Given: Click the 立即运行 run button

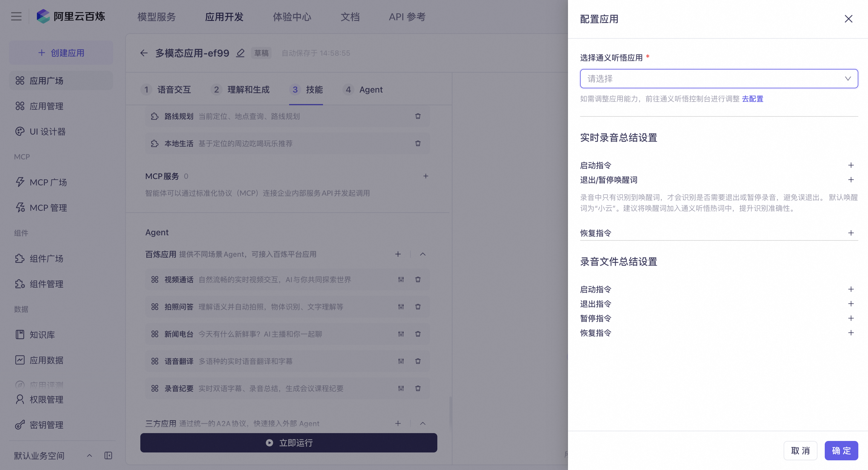Looking at the screenshot, I should coord(289,442).
